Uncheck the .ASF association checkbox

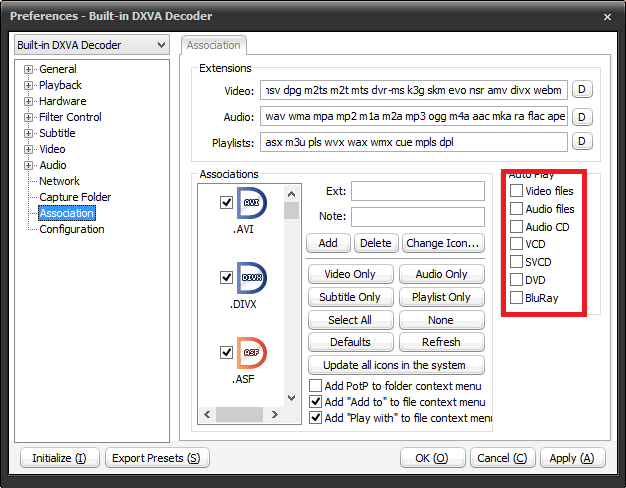point(226,352)
